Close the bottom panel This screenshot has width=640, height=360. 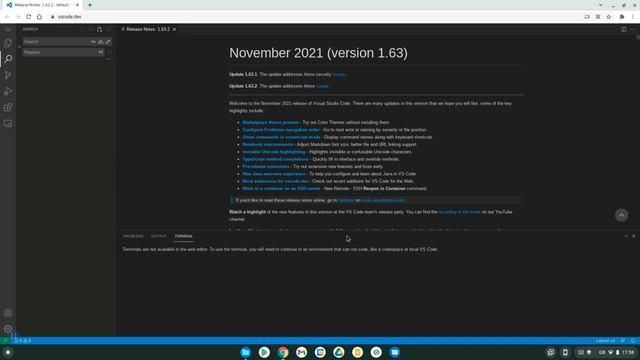(x=633, y=236)
